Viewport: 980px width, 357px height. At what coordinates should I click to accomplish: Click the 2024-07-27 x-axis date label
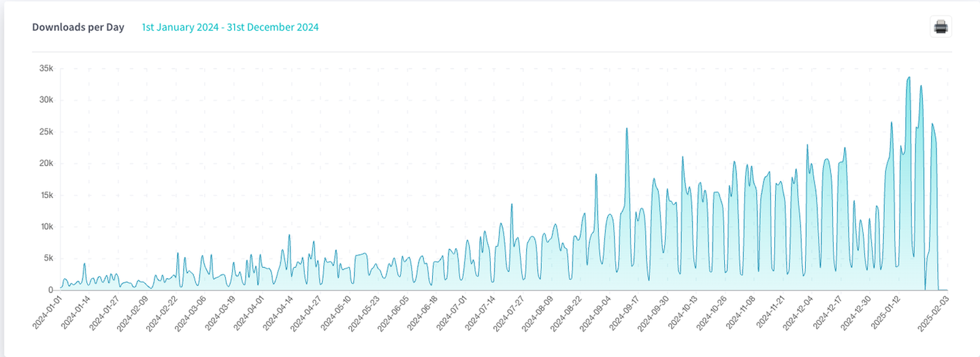tap(511, 313)
